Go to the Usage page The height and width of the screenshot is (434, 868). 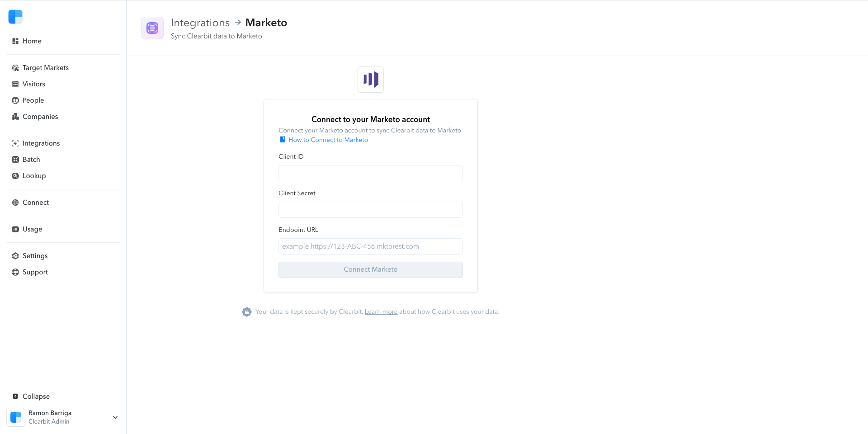[x=33, y=229]
